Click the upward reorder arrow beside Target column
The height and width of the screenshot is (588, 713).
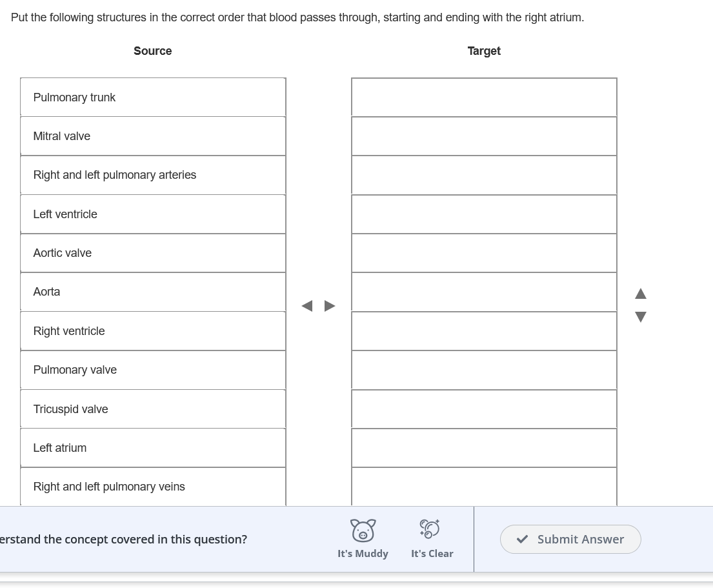[x=640, y=294]
